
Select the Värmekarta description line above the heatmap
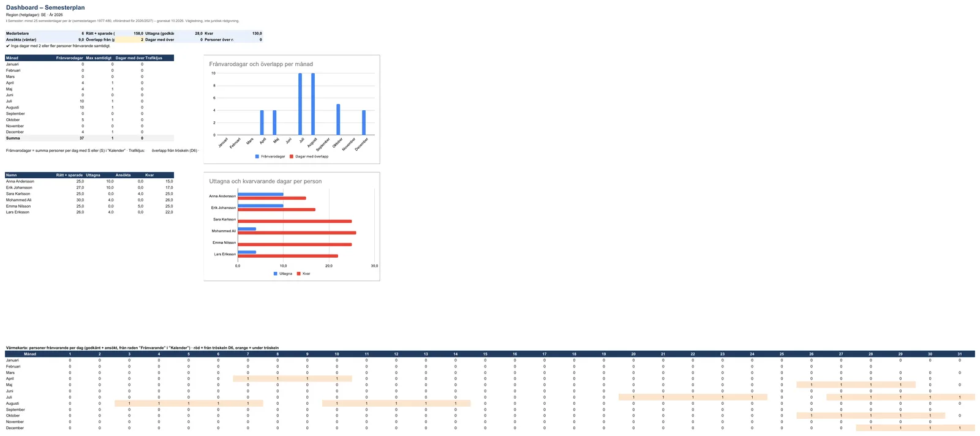pos(142,348)
